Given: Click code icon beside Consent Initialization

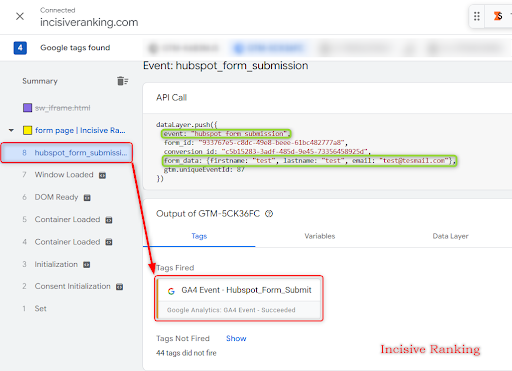Looking at the screenshot, I should coord(119,287).
